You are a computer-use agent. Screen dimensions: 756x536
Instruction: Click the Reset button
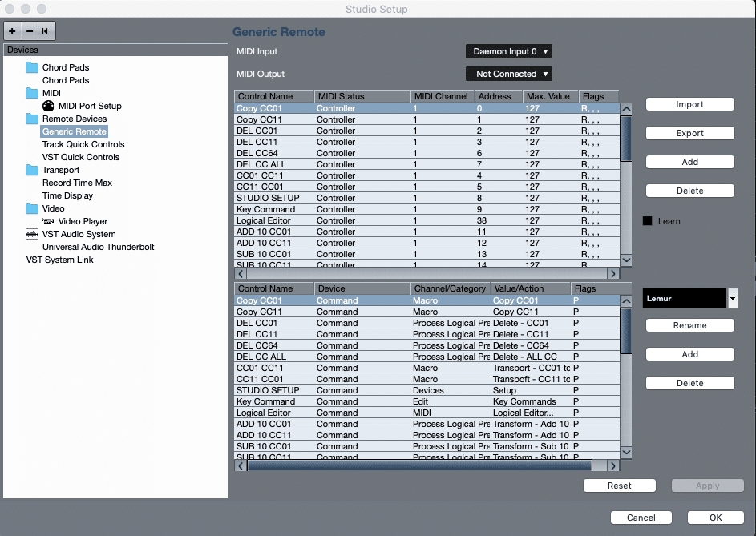(x=620, y=486)
